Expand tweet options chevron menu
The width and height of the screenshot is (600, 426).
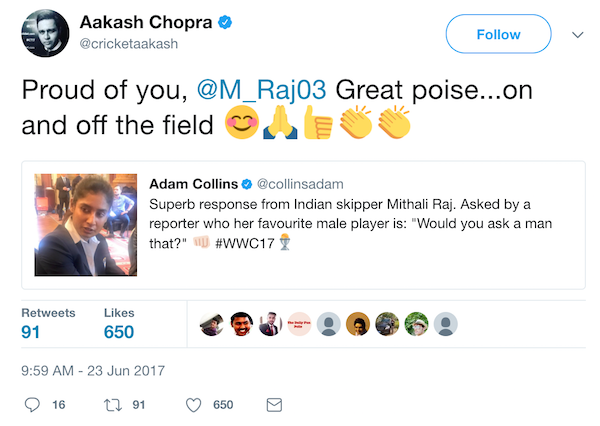[x=577, y=35]
